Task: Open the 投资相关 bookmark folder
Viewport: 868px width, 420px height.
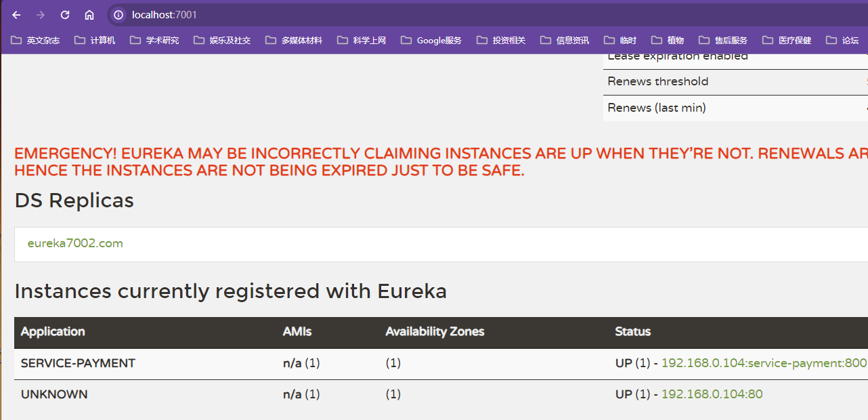Action: [x=501, y=41]
